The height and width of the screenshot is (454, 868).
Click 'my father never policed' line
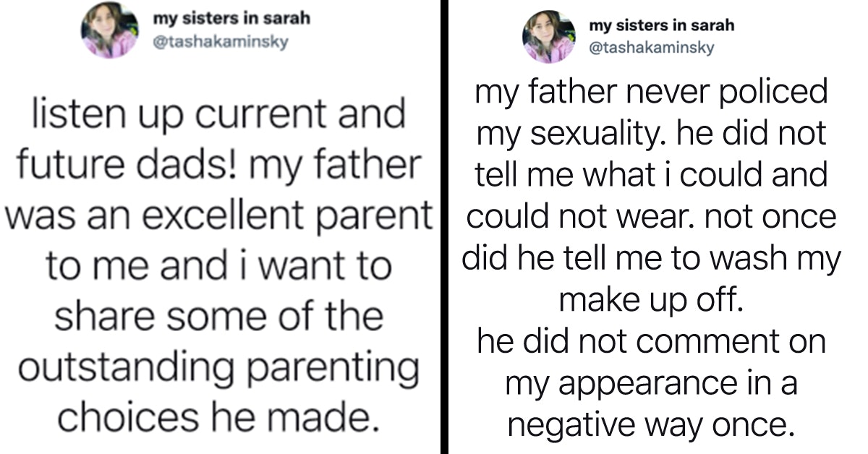click(650, 93)
